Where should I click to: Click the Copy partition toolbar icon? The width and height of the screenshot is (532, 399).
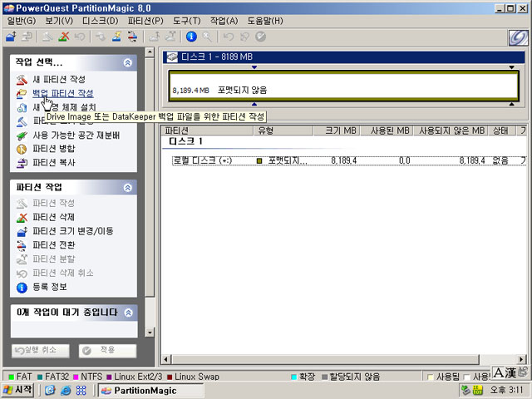(27, 37)
